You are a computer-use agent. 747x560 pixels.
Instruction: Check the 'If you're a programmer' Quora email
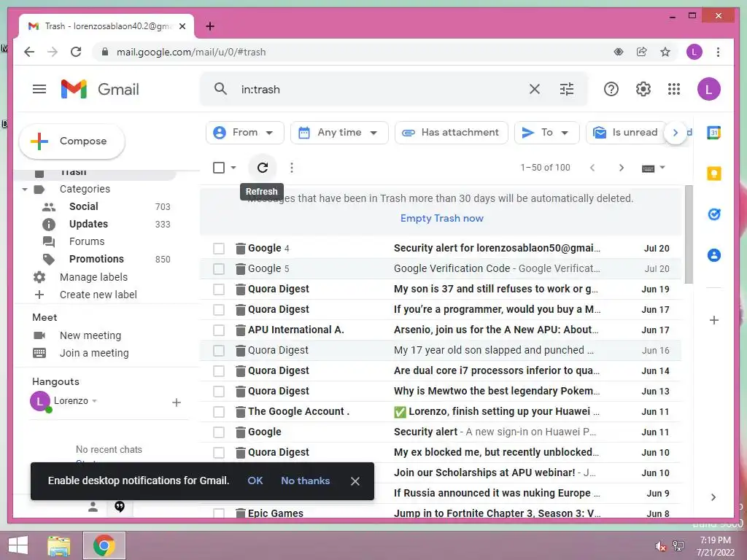pos(219,310)
